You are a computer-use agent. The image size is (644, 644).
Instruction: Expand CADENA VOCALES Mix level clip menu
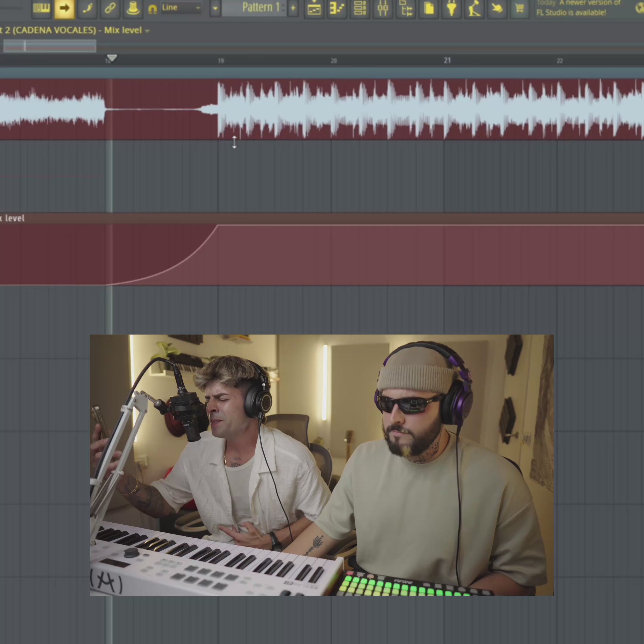point(147,31)
